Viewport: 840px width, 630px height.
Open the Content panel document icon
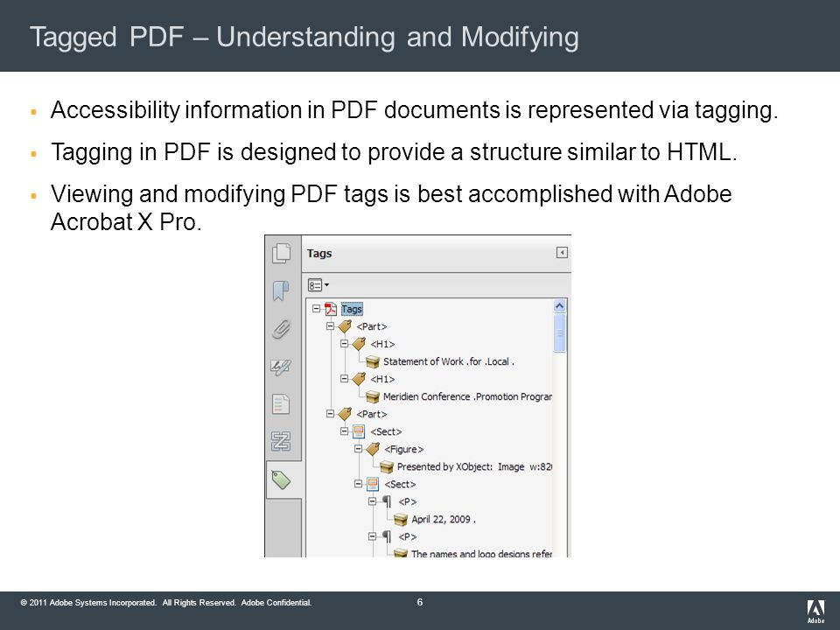(281, 404)
